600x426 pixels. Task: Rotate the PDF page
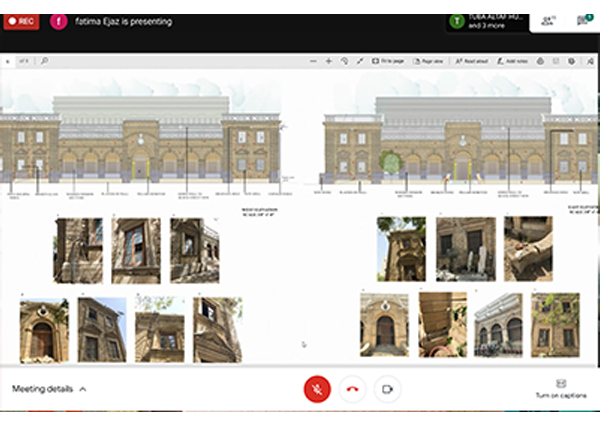(x=344, y=61)
